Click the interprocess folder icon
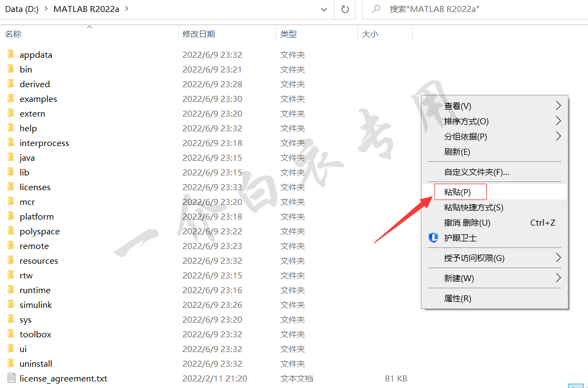The width and height of the screenshot is (588, 388). (x=11, y=143)
